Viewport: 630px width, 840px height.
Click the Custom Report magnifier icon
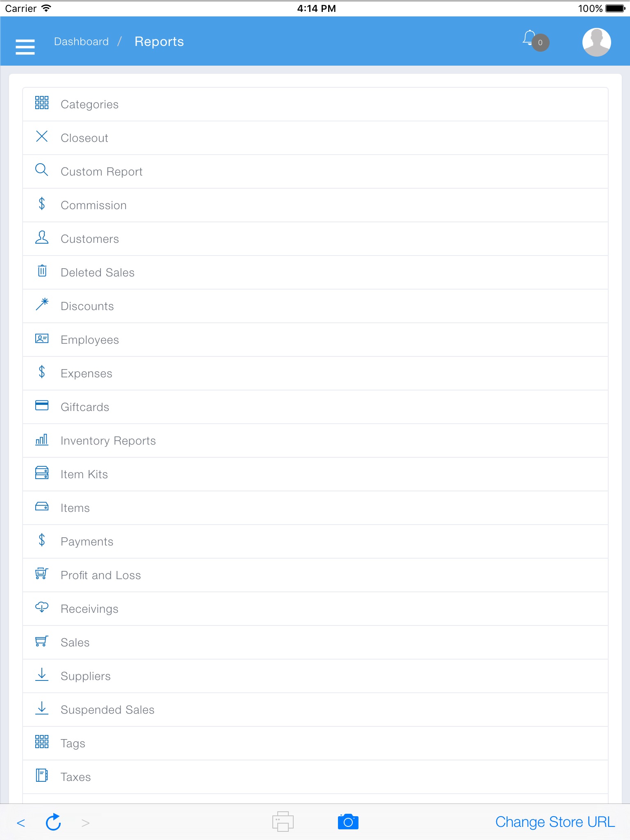coord(42,170)
